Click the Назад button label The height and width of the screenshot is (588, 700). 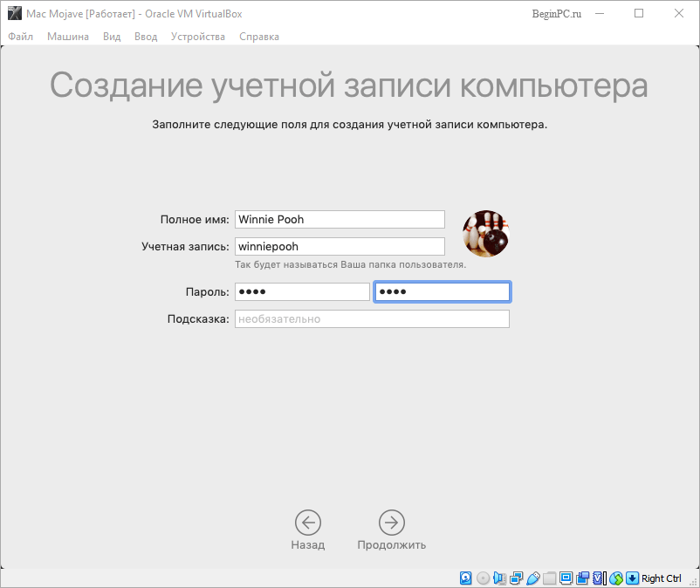click(308, 544)
